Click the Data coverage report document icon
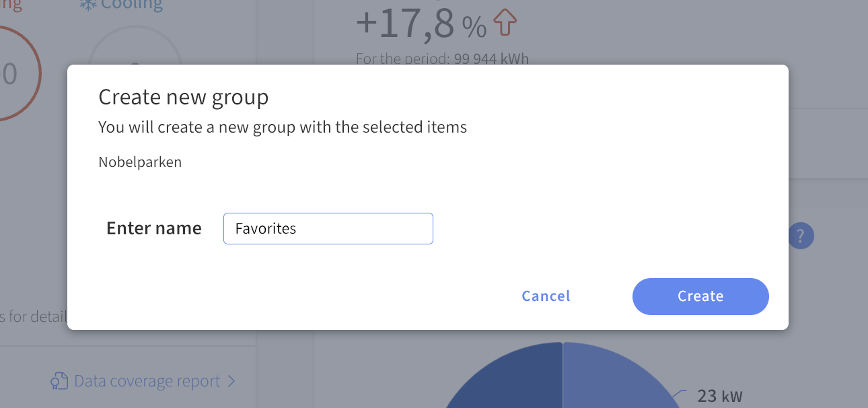 point(60,381)
